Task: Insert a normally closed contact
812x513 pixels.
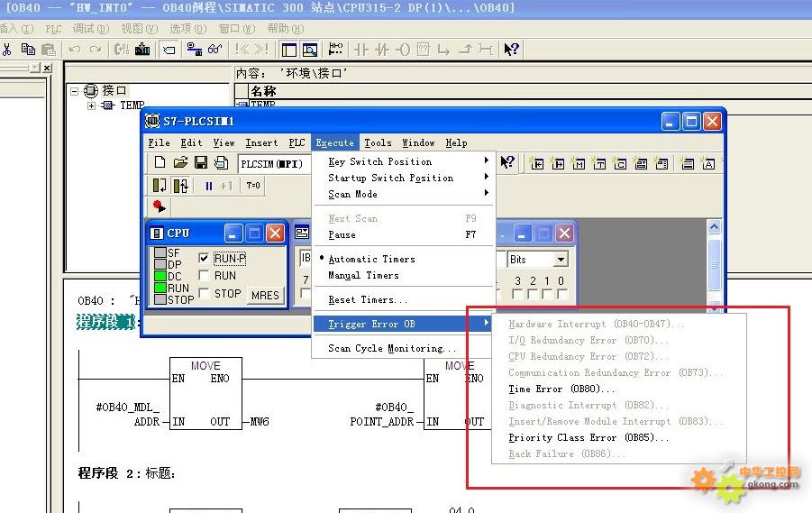Action: pyautogui.click(x=382, y=50)
